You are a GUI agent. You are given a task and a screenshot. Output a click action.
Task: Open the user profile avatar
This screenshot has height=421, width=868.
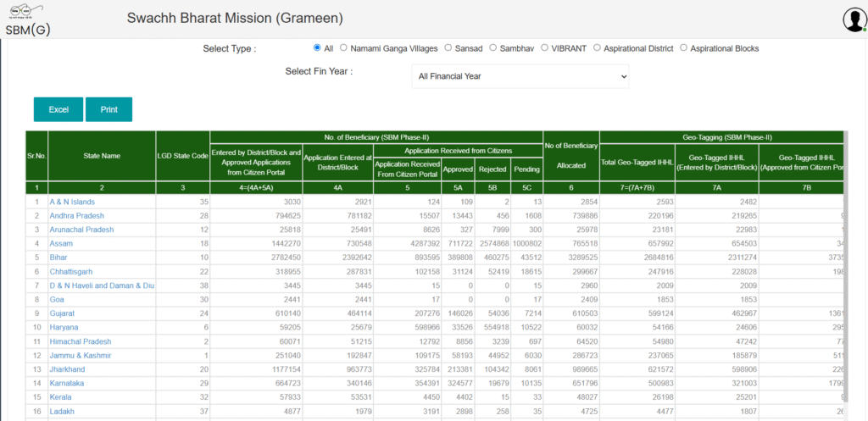pos(854,20)
